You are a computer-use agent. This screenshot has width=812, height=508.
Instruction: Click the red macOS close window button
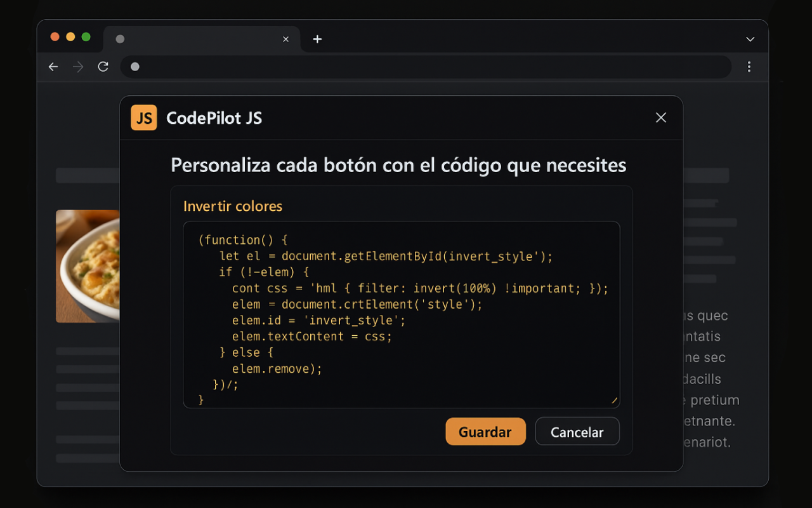[x=55, y=37]
